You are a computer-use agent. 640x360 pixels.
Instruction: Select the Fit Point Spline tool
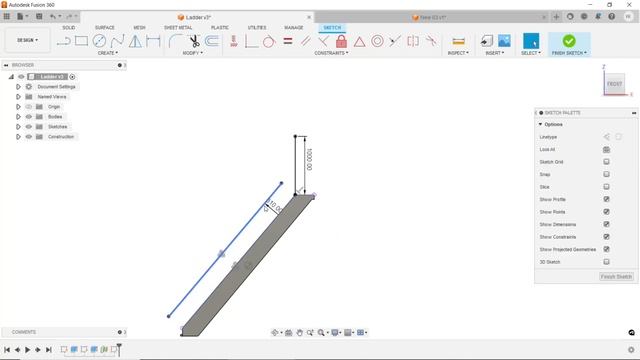pos(117,41)
